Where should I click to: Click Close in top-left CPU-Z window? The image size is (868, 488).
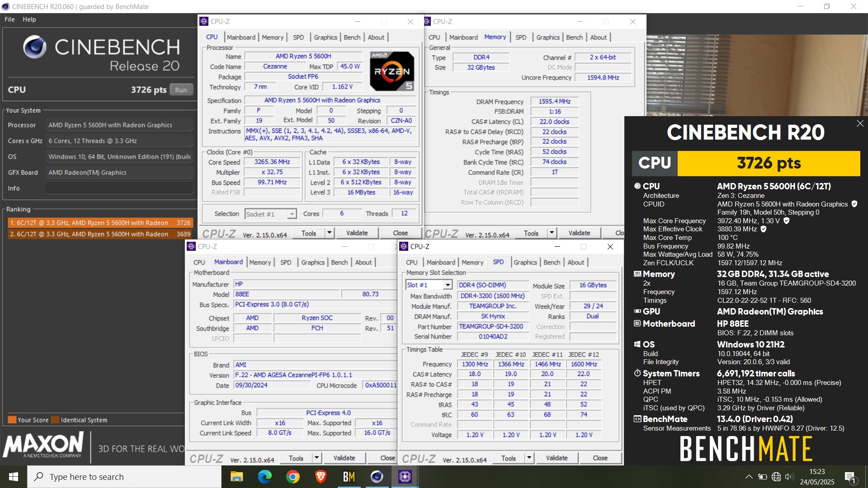(401, 233)
